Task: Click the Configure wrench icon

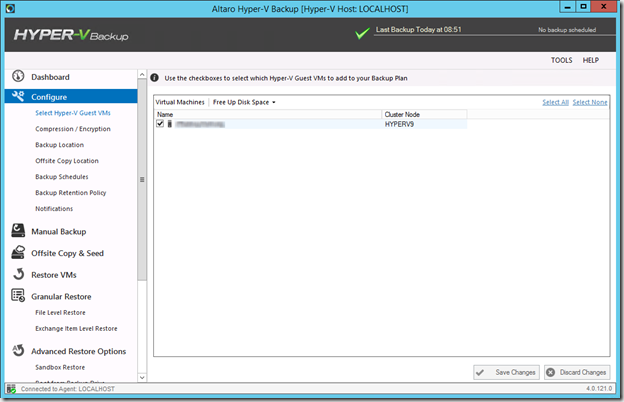Action: click(18, 96)
